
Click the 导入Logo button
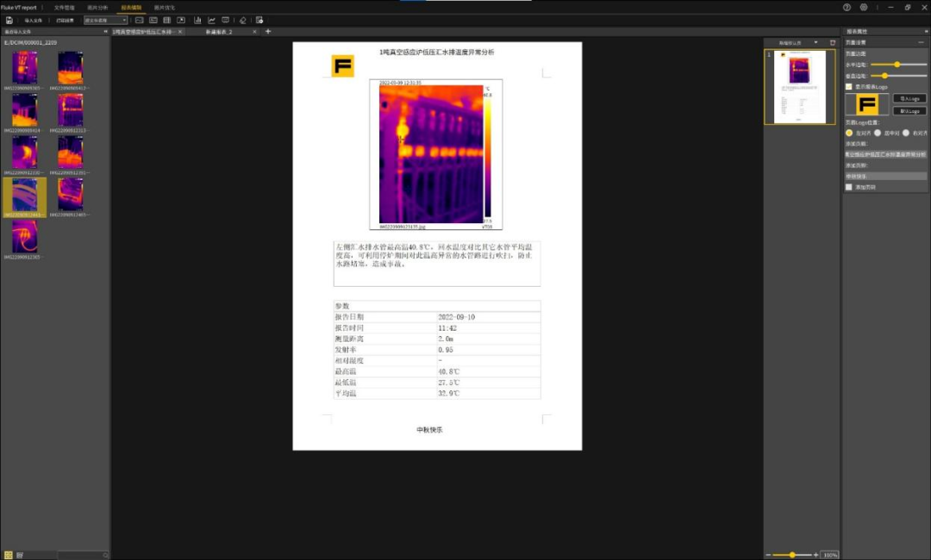point(909,99)
